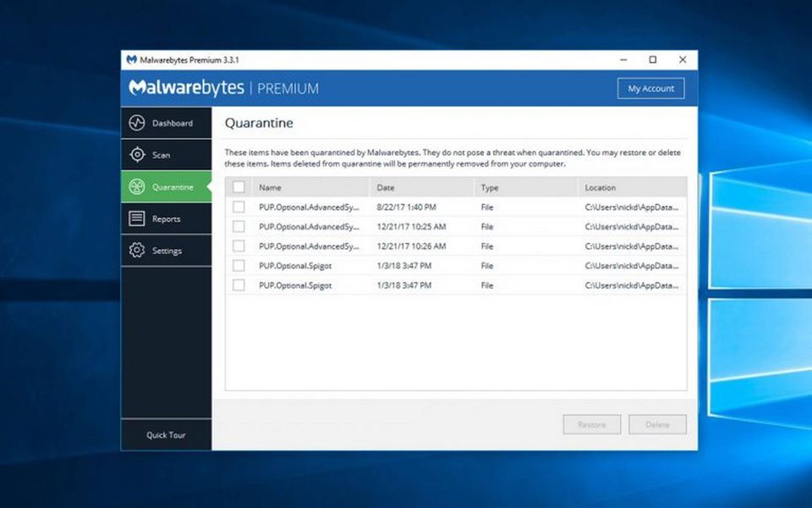Tick the 12/21/17 10:26 AM item checkbox
The height and width of the screenshot is (508, 812).
point(239,246)
